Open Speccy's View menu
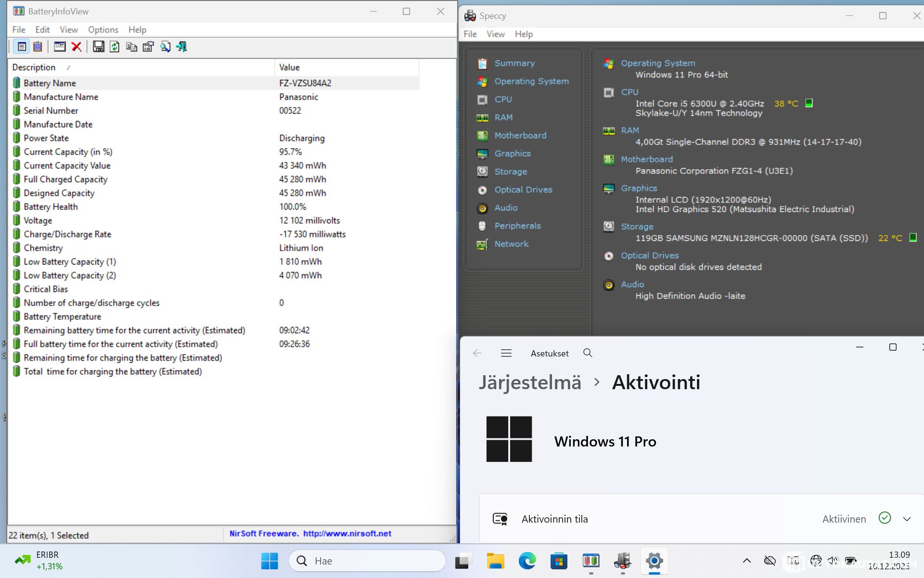The height and width of the screenshot is (578, 924). click(x=495, y=34)
